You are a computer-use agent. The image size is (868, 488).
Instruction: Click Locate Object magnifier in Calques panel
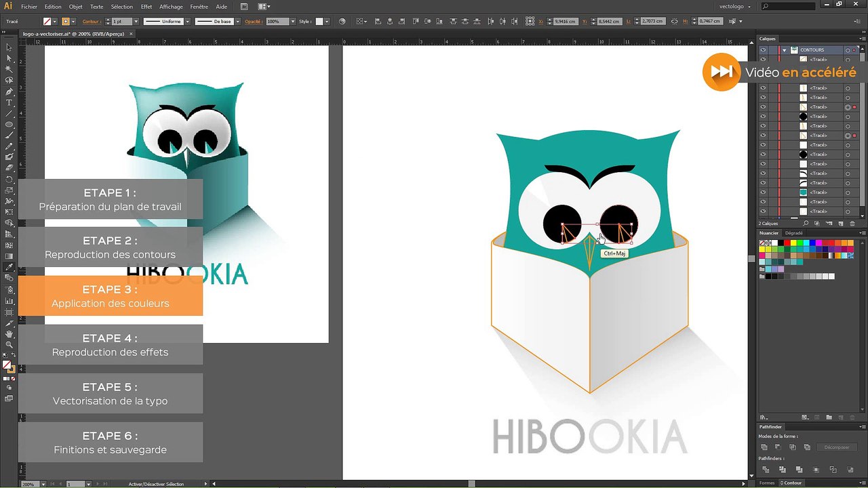pos(807,223)
